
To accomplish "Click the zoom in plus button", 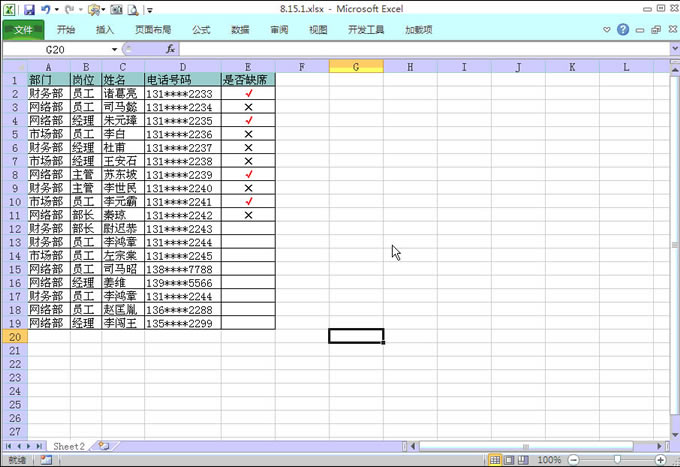I will pos(660,460).
